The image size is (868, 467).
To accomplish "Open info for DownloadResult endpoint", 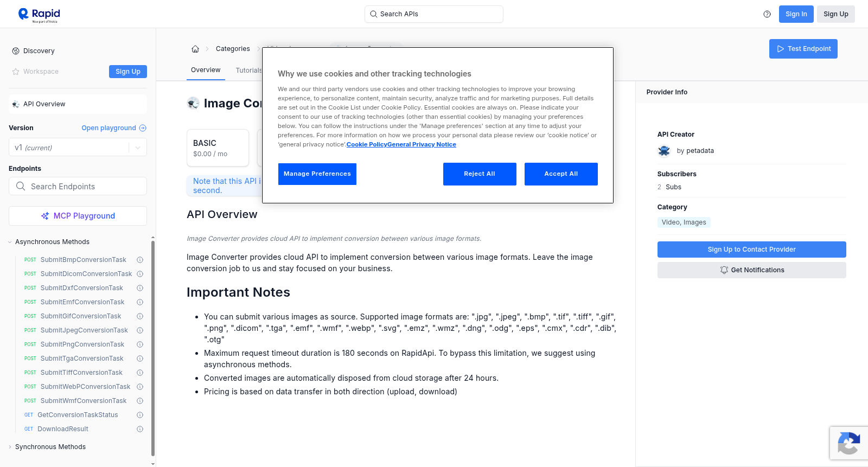I will click(140, 429).
